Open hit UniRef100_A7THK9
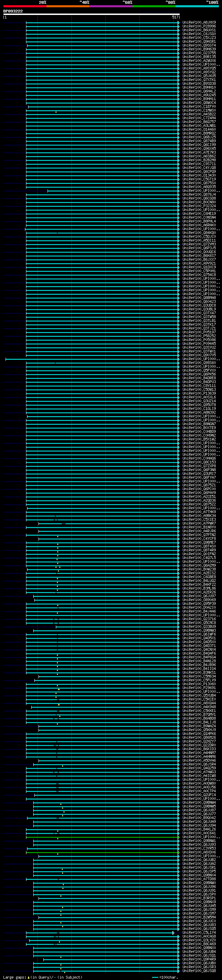 point(199,512)
